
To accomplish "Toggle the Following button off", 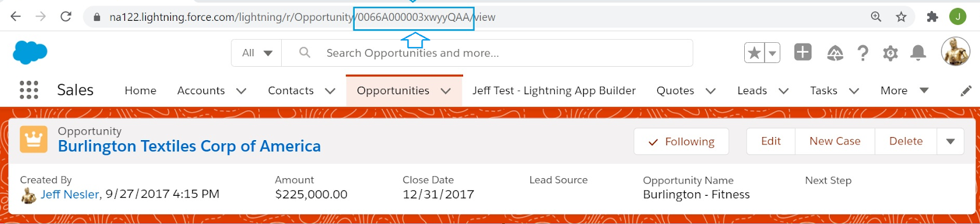I will (681, 141).
